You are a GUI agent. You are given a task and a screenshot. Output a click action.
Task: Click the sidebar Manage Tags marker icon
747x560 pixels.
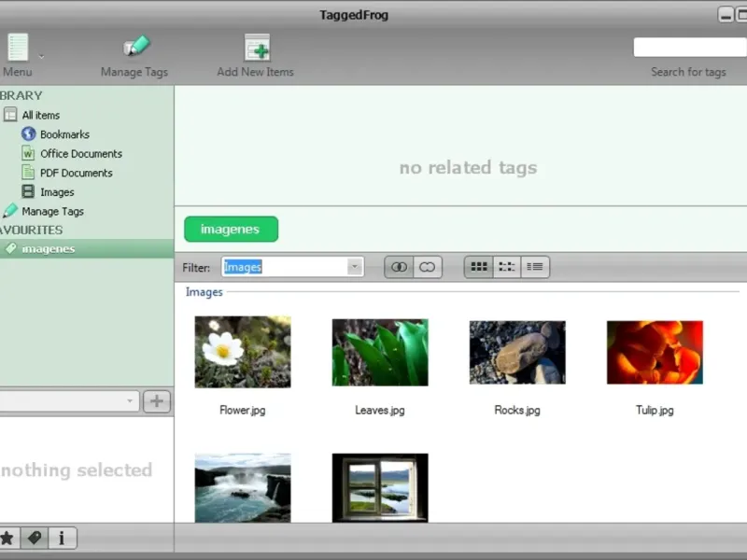click(x=10, y=211)
